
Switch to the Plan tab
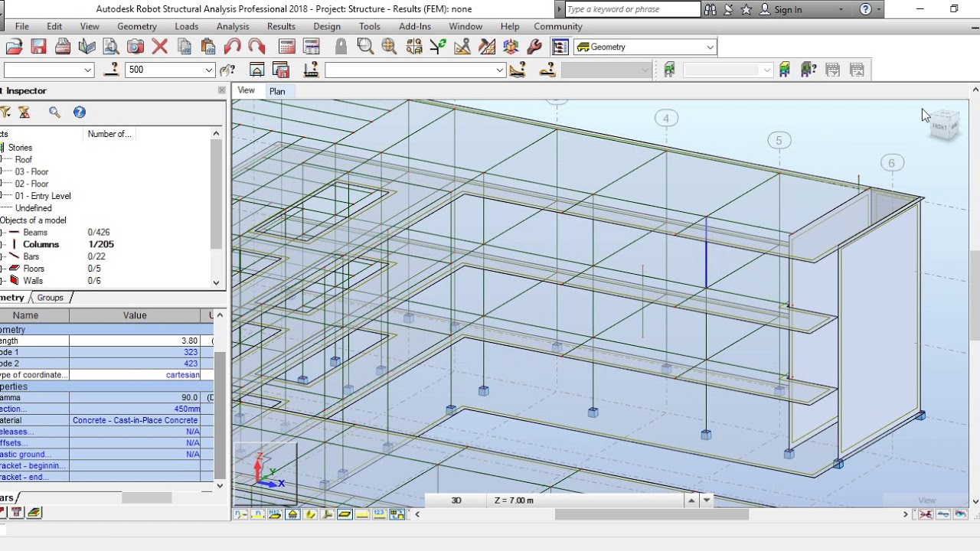pos(277,91)
